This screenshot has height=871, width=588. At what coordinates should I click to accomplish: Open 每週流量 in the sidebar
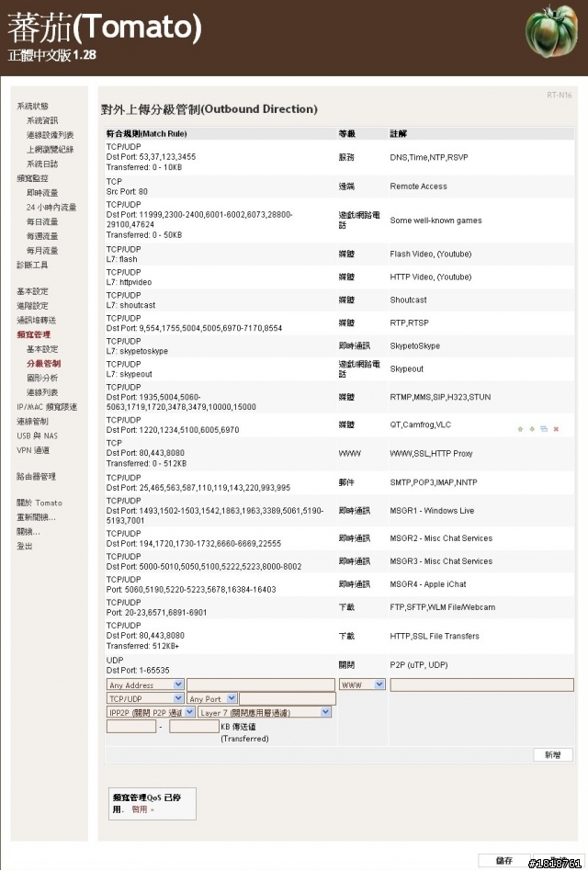(x=42, y=235)
